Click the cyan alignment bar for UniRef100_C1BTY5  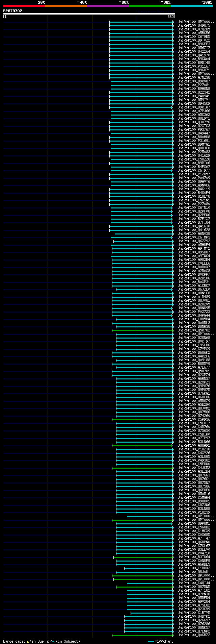pyautogui.click(x=152, y=613)
